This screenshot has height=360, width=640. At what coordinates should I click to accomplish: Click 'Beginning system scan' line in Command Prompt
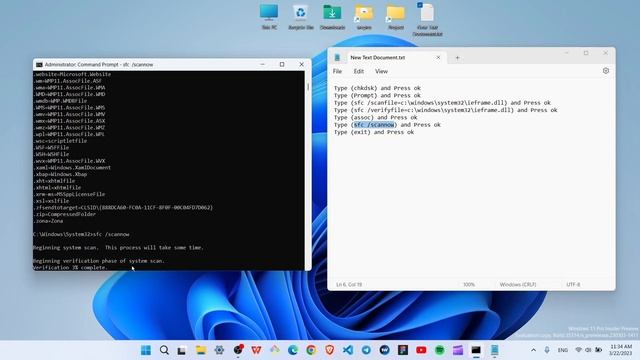tap(118, 248)
